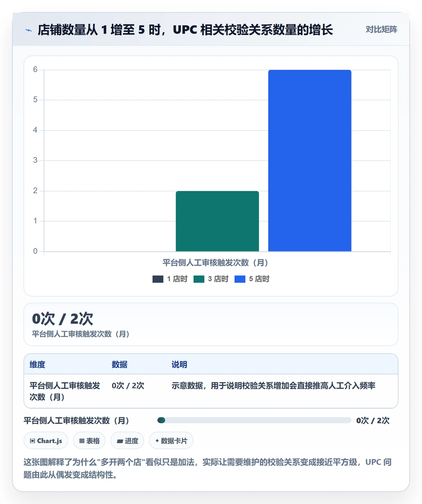Click the 对比矩阵 label in the header
Screen dimensions: 422x504
381,30
